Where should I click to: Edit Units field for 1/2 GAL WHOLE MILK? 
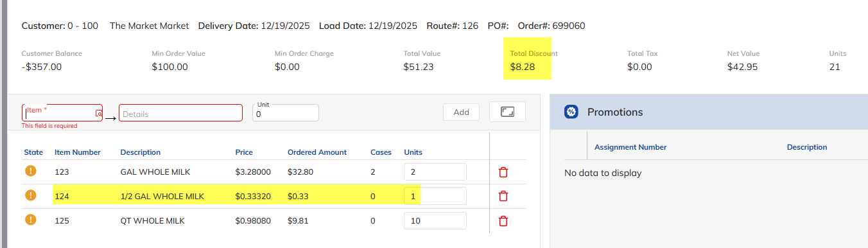coord(435,196)
